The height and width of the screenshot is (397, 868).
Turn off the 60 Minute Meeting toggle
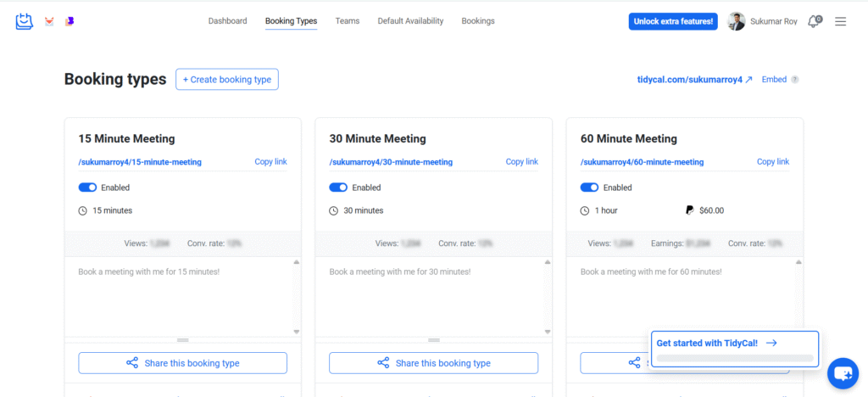[x=589, y=187]
